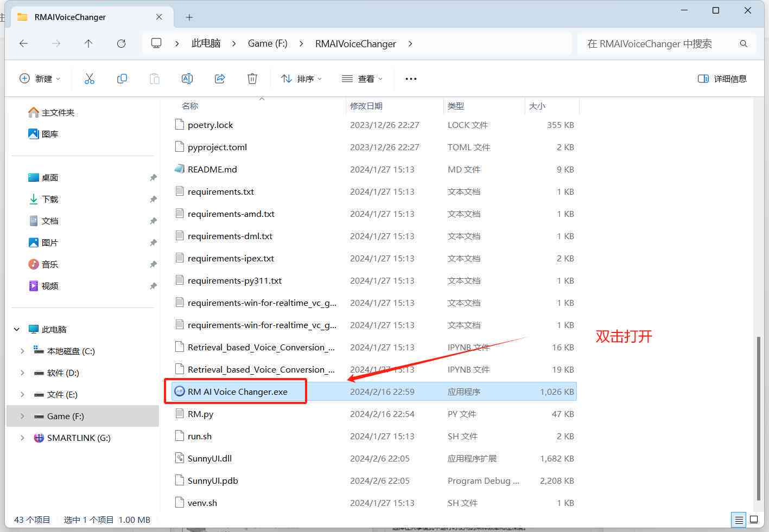Select the SunnyUI.dll file icon

point(180,458)
